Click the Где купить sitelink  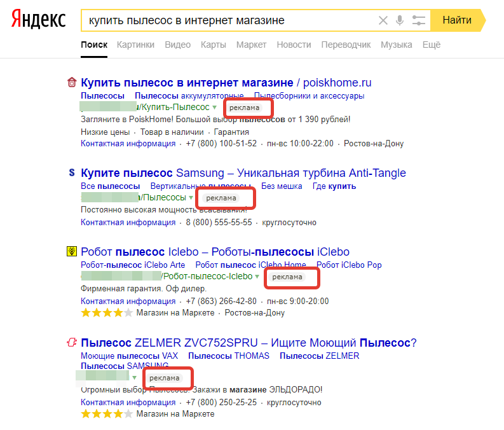334,186
